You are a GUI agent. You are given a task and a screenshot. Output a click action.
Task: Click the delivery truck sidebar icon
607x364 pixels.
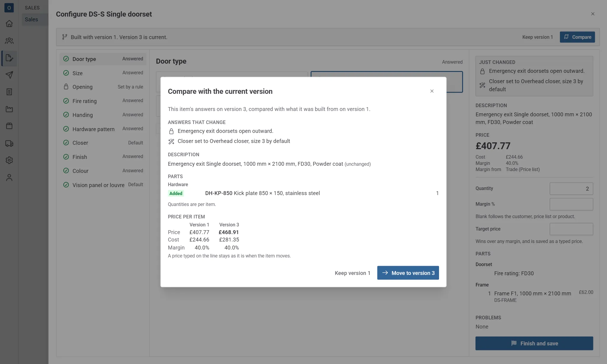9,144
